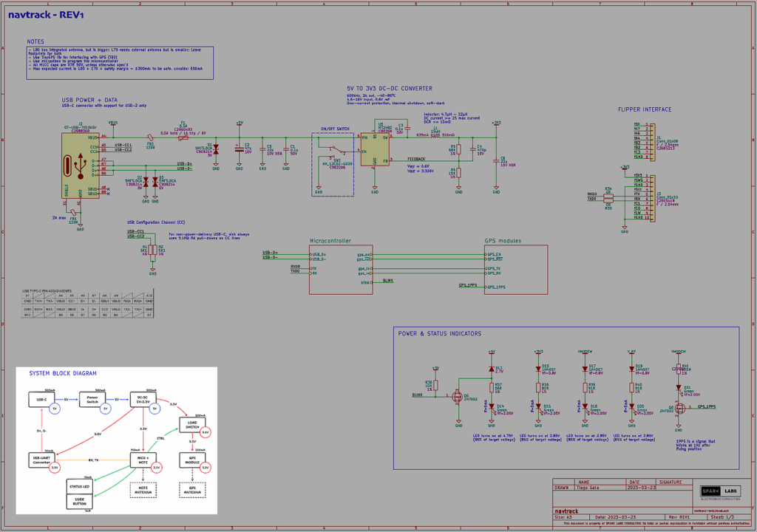Click the DC-DC 5V-3.3V block in the diagram
This screenshot has width=757, height=532.
tap(143, 400)
